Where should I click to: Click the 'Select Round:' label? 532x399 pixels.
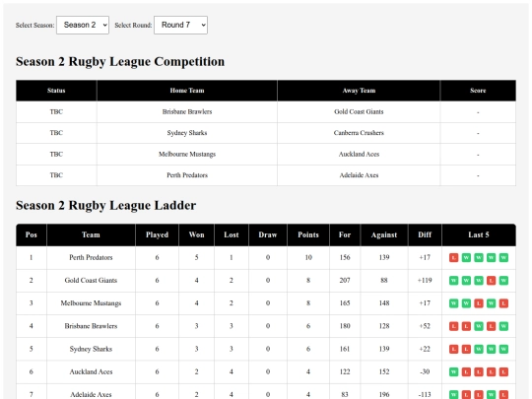133,25
